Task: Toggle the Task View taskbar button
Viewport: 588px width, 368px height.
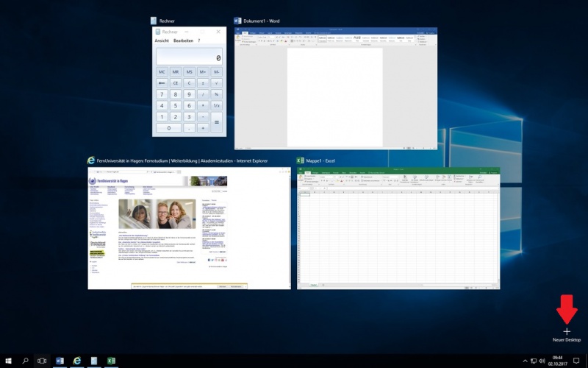Action: (x=42, y=361)
